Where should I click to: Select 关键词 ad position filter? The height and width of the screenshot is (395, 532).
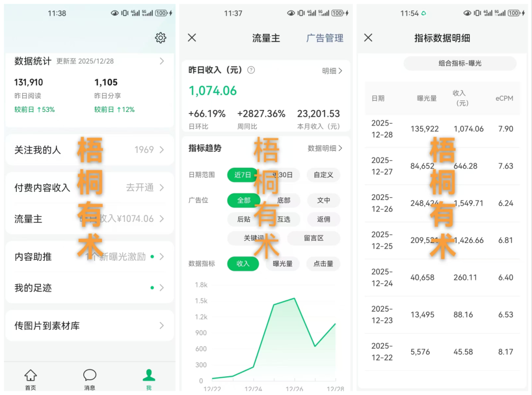(x=254, y=238)
